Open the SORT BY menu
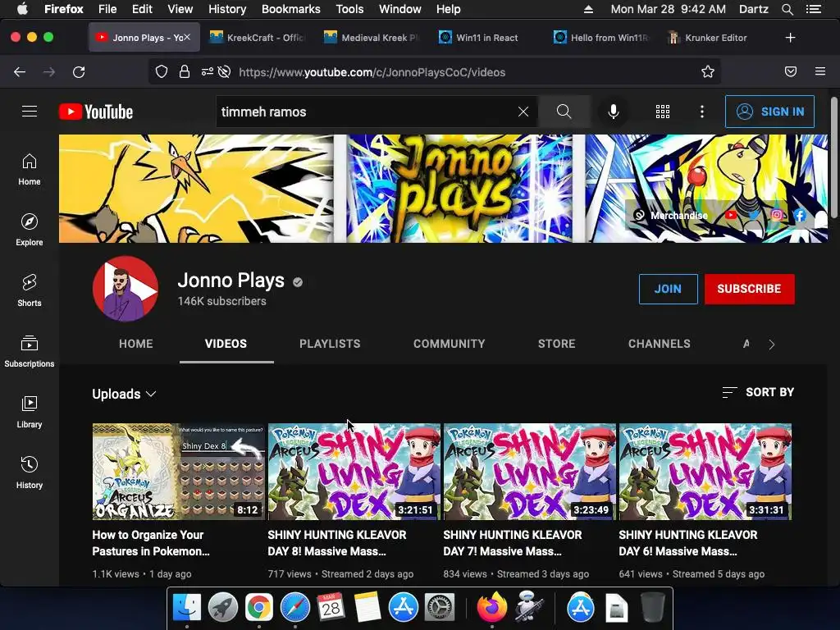840x630 pixels. point(758,392)
